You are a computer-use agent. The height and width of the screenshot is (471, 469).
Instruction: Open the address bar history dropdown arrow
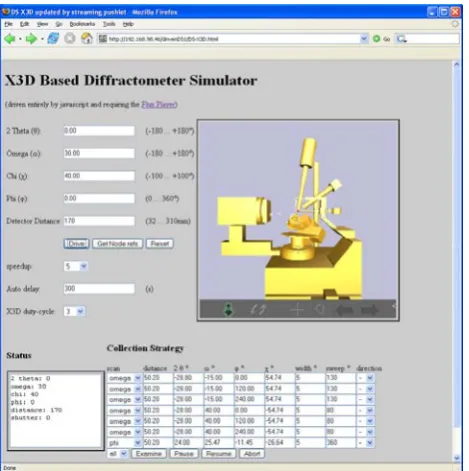pos(364,39)
